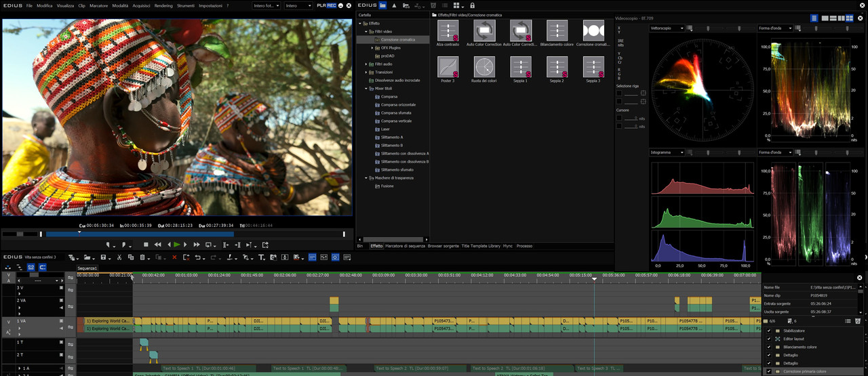The width and height of the screenshot is (868, 376).
Task: Select the Poster 3 effect preset
Action: [448, 67]
